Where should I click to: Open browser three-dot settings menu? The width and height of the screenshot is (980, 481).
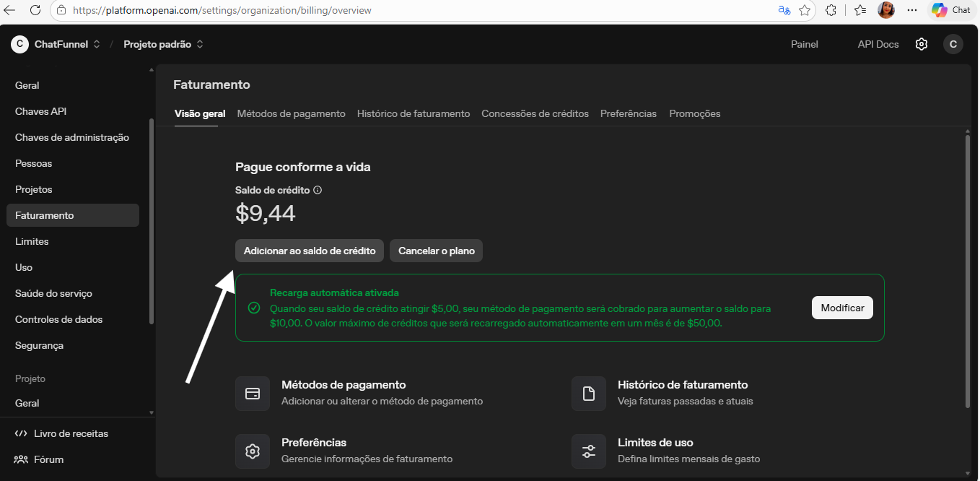(x=912, y=10)
